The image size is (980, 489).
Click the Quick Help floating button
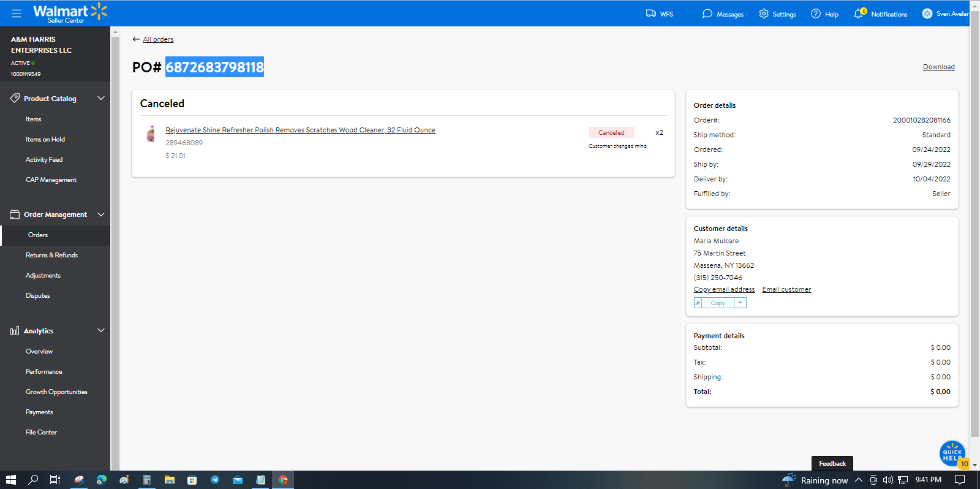coord(952,454)
